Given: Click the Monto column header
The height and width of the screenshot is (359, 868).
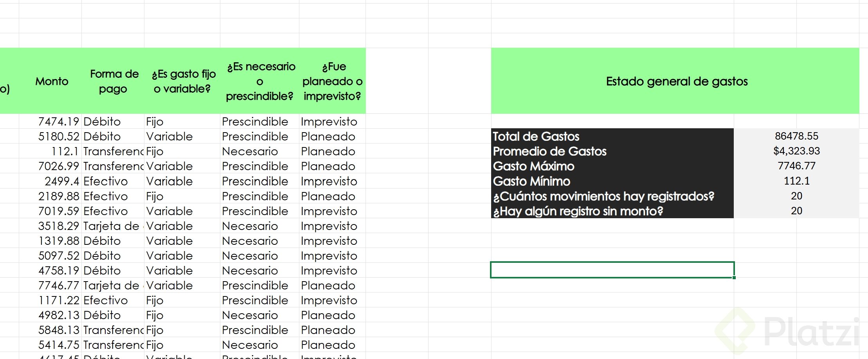Looking at the screenshot, I should 52,81.
